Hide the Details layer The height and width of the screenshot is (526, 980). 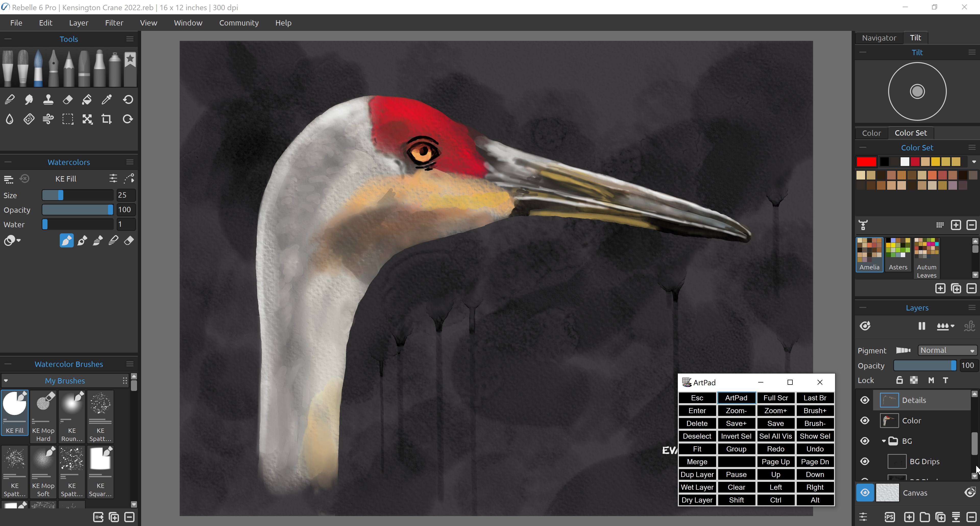[864, 400]
